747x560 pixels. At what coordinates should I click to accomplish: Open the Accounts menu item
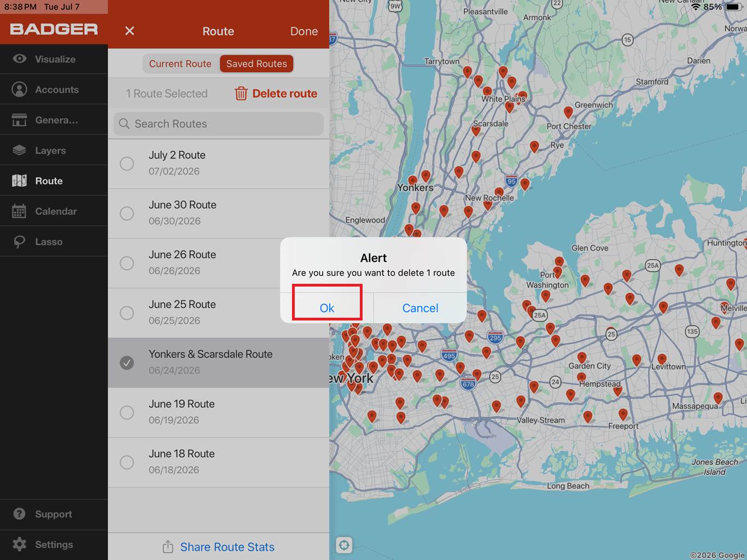[54, 89]
